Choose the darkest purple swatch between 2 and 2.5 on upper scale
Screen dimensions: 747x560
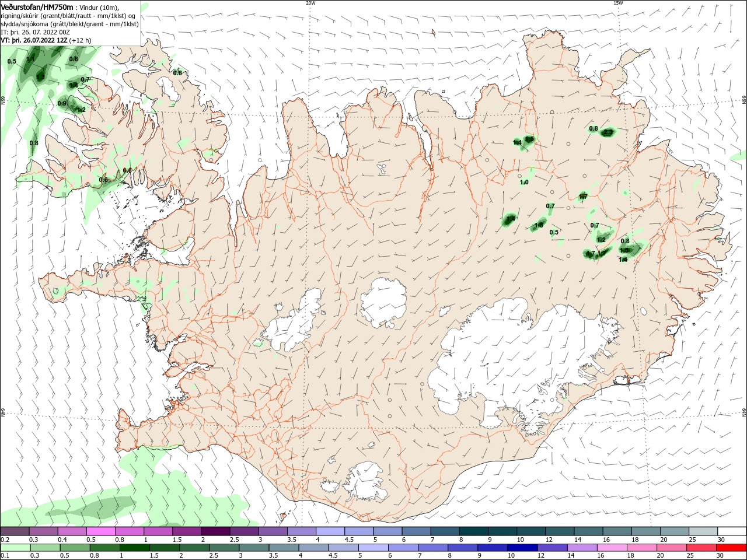click(215, 531)
